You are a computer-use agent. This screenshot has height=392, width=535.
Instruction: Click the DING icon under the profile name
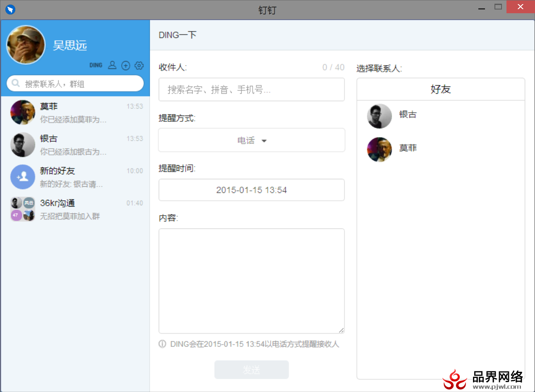pos(96,65)
